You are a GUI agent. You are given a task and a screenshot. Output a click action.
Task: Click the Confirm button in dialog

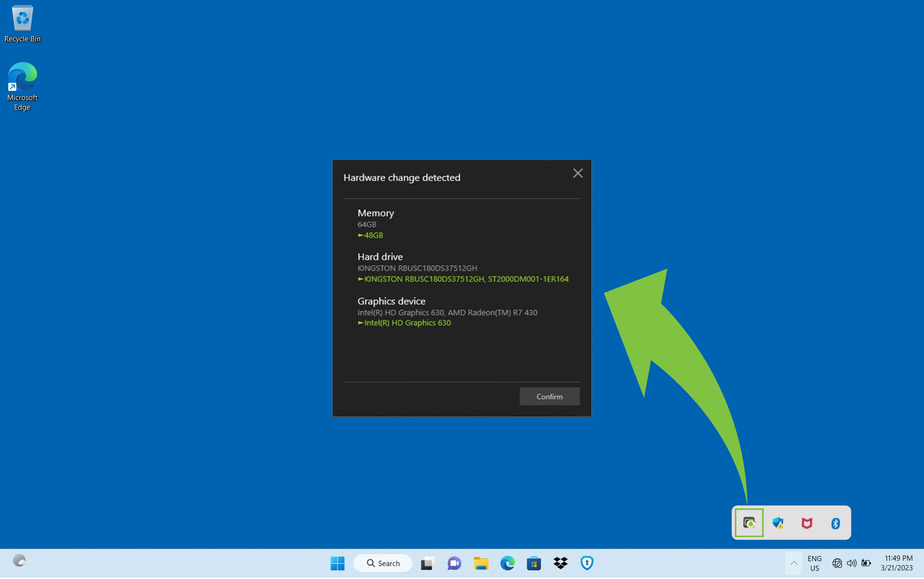point(549,396)
